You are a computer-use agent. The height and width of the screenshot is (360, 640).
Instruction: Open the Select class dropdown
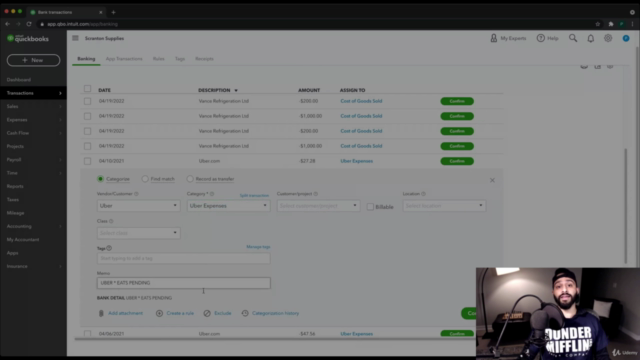(x=139, y=233)
